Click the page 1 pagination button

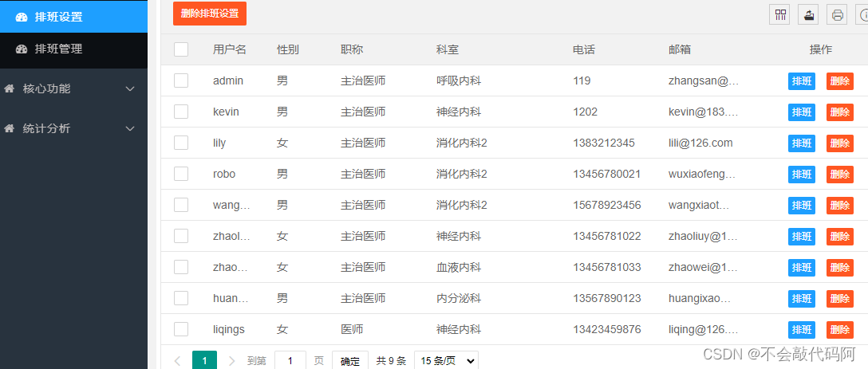tap(204, 361)
